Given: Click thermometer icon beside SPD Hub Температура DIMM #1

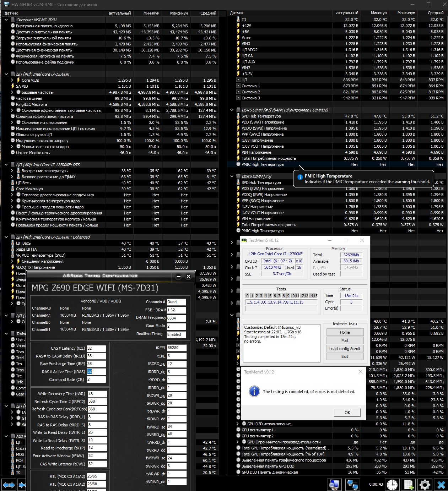Looking at the screenshot, I should coord(238,116).
